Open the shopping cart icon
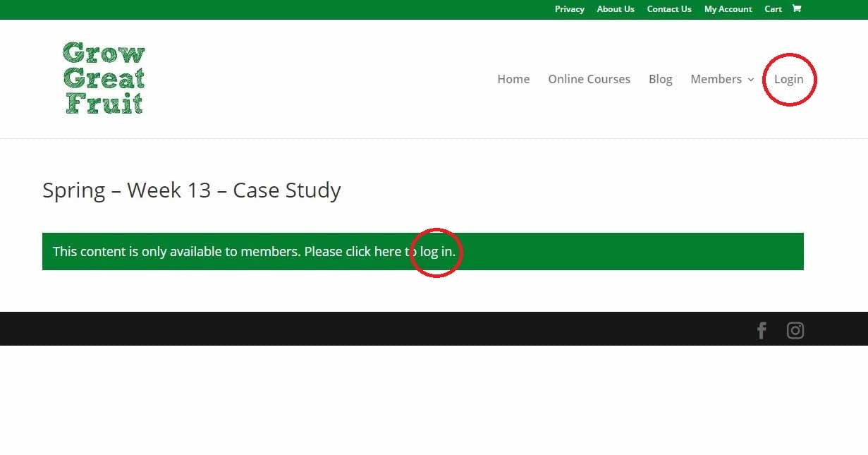868x455 pixels. tap(797, 9)
